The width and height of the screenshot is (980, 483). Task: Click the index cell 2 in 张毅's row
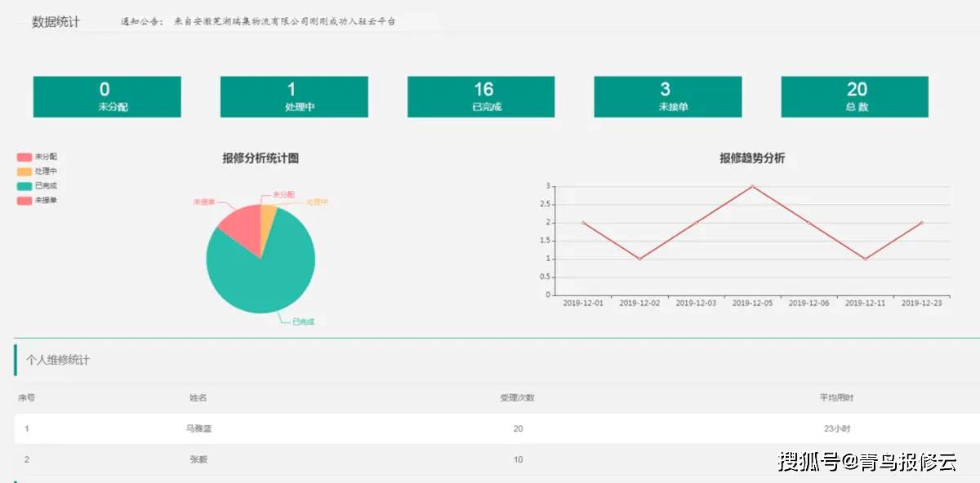click(x=27, y=459)
